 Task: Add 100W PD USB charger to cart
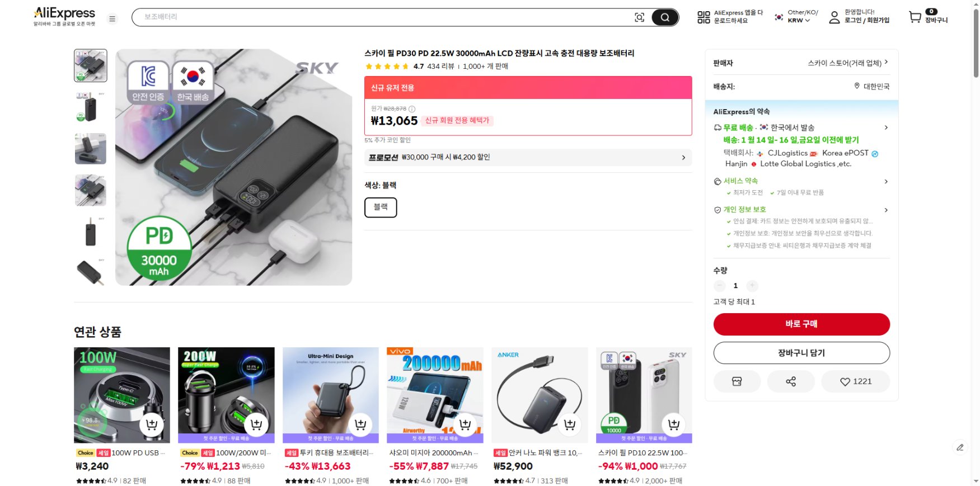(x=152, y=424)
